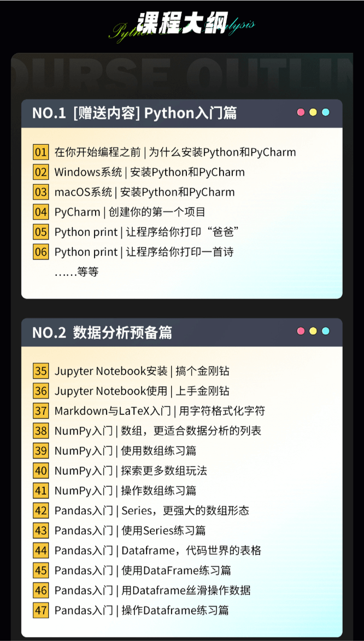Viewport: 364px width, 641px height.
Task: Select lesson 数组，更适合数据分析的列表
Action: 158,431
